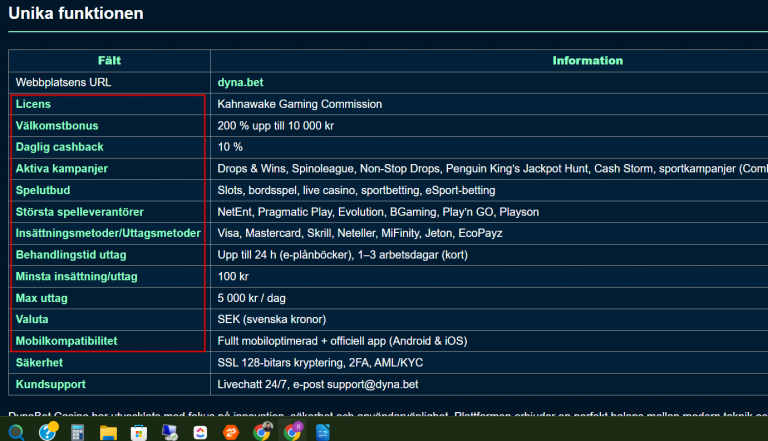Open File Explorer folder icon
This screenshot has width=768, height=441.
pyautogui.click(x=108, y=432)
